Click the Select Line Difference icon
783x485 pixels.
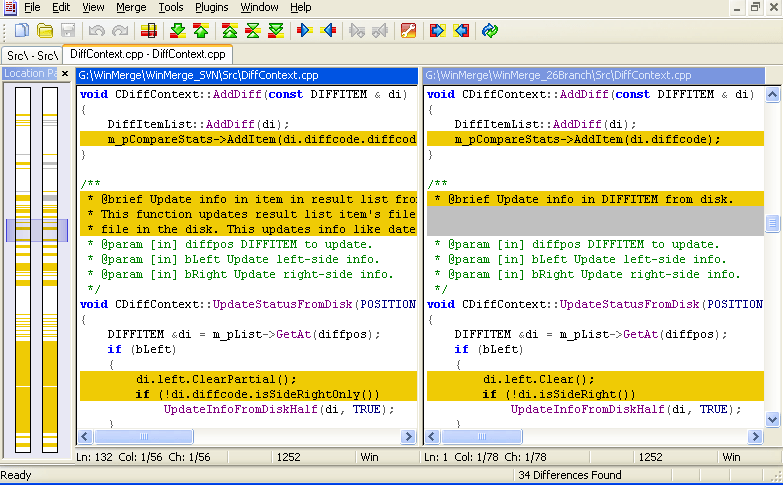148,31
